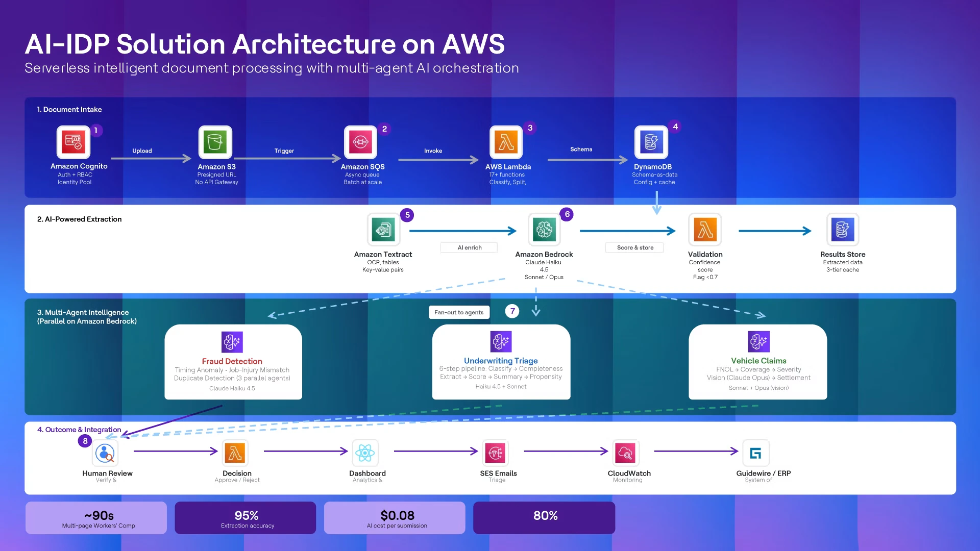
Task: Click the 'Upload' arrow label
Action: tap(142, 151)
